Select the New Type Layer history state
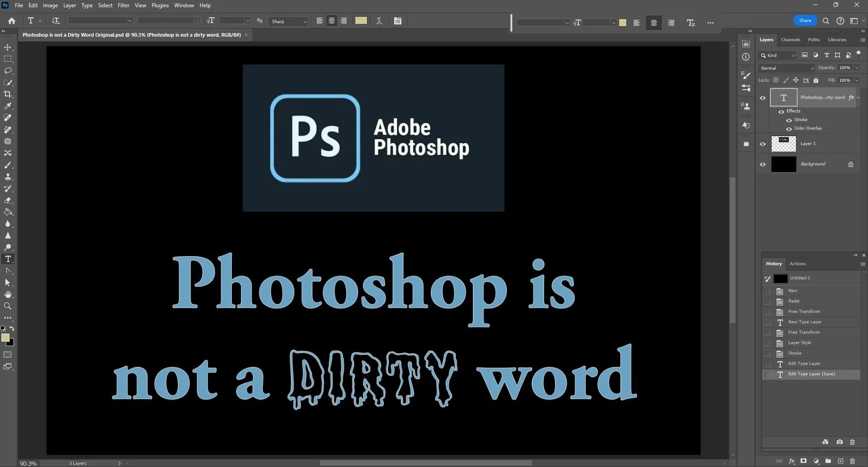The width and height of the screenshot is (868, 467). pos(811,322)
